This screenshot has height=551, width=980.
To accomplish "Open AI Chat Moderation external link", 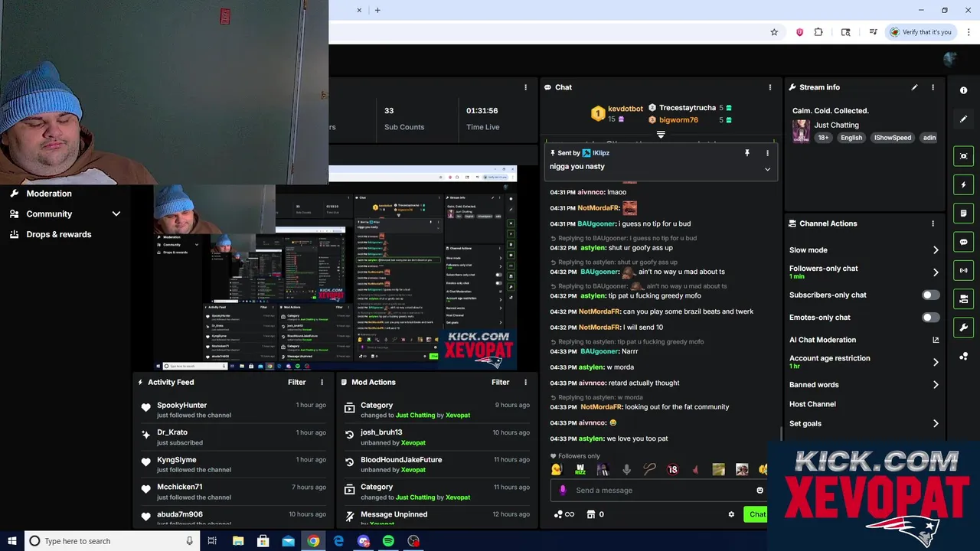I will pos(935,340).
